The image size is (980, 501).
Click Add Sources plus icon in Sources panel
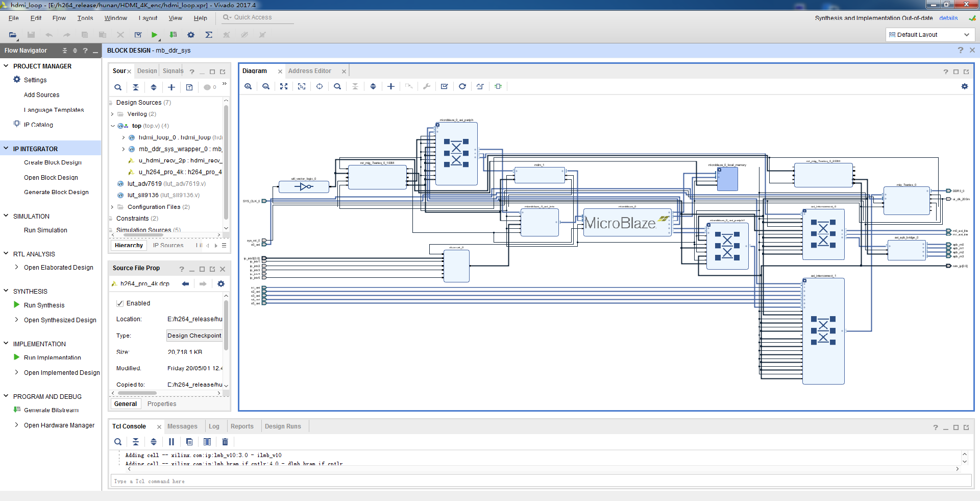[x=171, y=87]
